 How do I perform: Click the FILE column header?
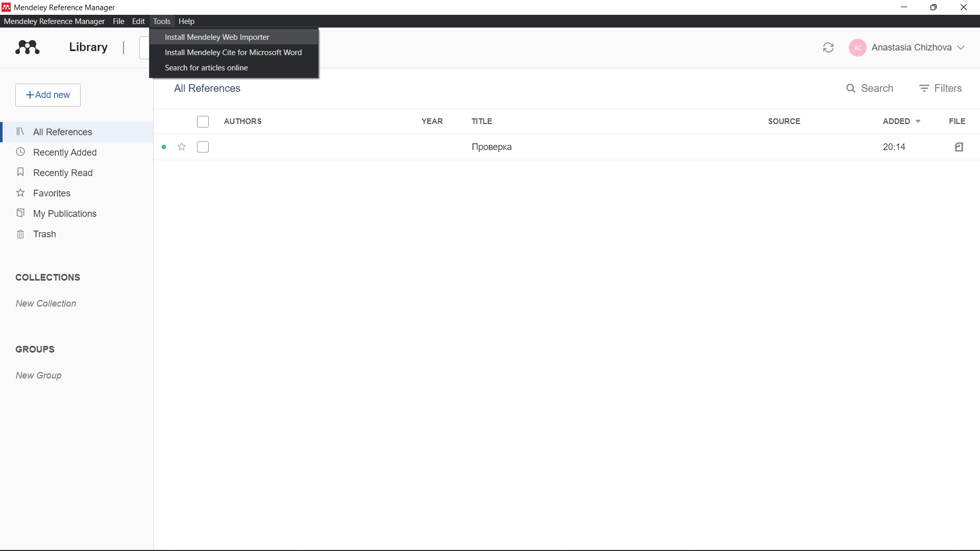tap(957, 121)
